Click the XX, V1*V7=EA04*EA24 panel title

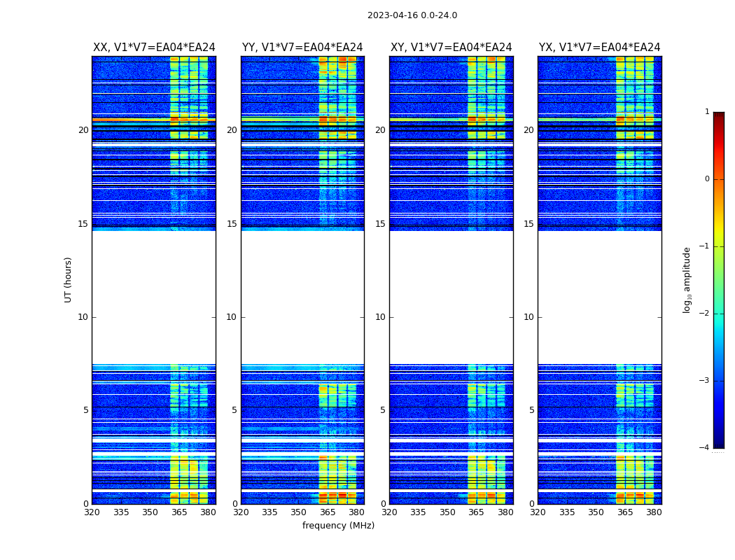[x=154, y=48]
